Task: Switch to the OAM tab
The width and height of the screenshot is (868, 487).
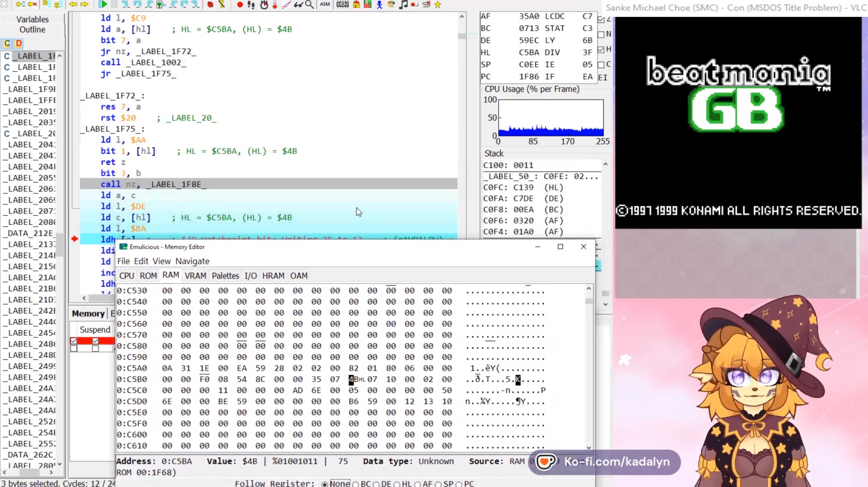Action: [x=299, y=275]
